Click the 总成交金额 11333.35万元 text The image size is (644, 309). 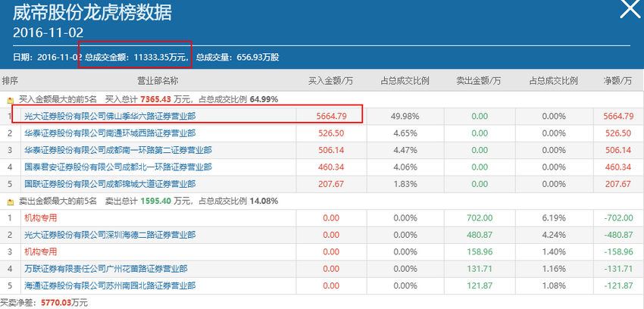tap(138, 57)
